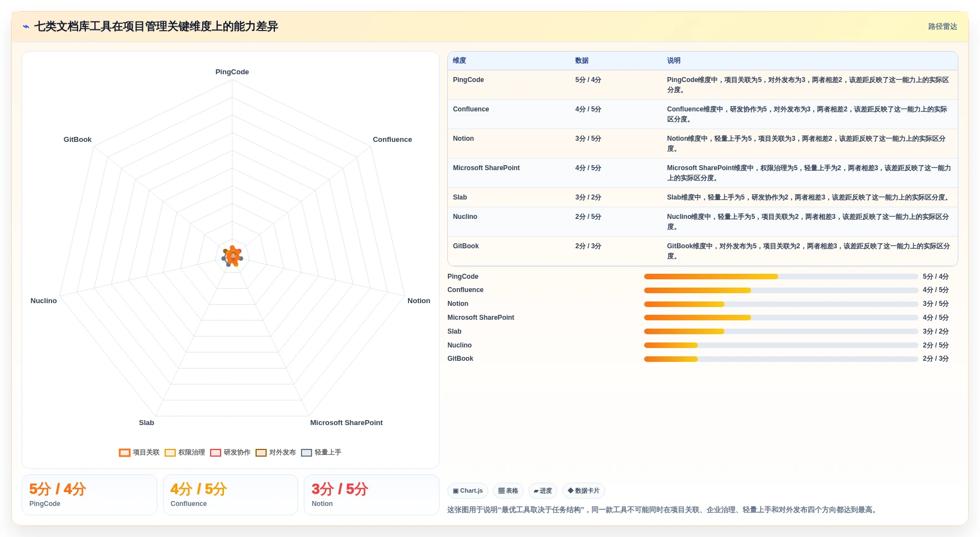Screen dimensions: 980x537
Task: Click the Notion radar axis label
Action: pos(419,301)
